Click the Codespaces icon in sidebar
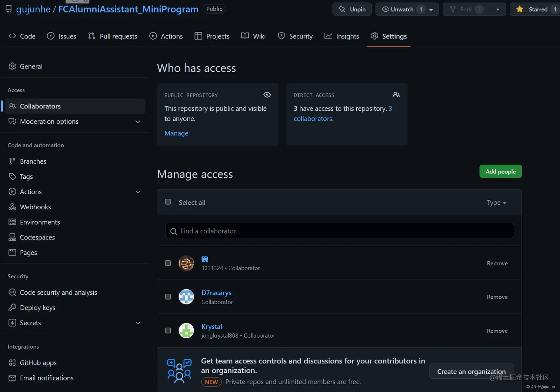This screenshot has height=392, width=560. [x=12, y=237]
